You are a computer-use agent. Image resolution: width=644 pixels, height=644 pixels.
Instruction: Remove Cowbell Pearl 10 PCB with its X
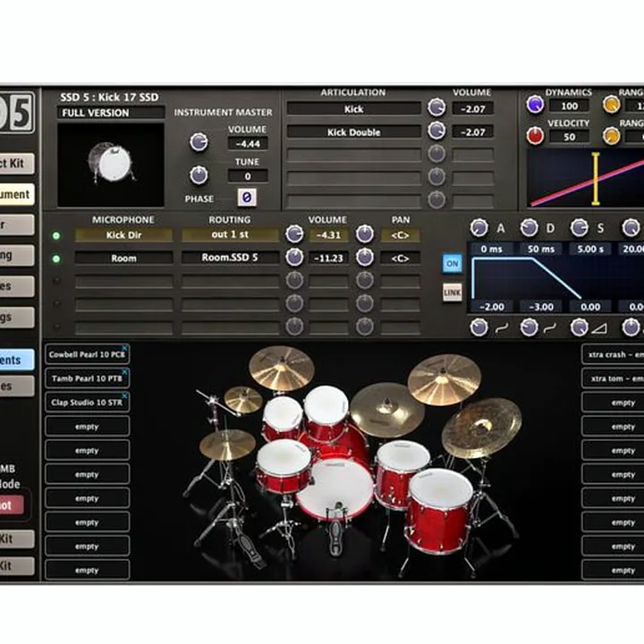pos(125,348)
